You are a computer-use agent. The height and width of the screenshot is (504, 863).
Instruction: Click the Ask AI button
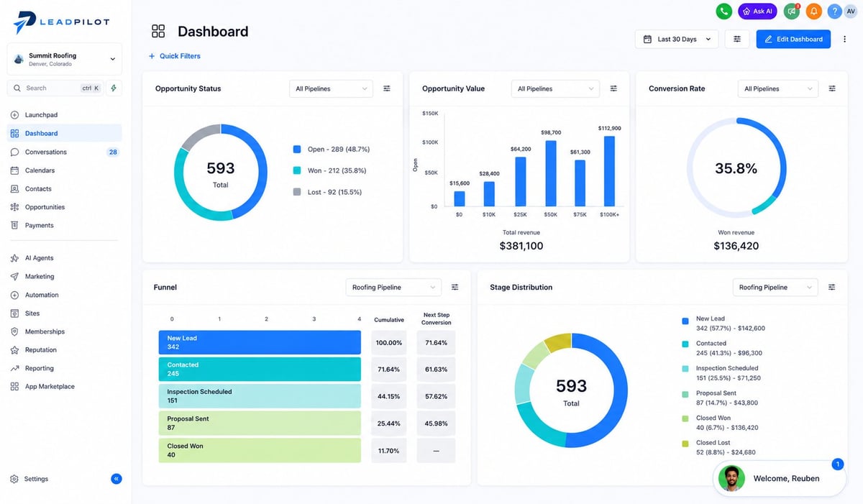757,12
